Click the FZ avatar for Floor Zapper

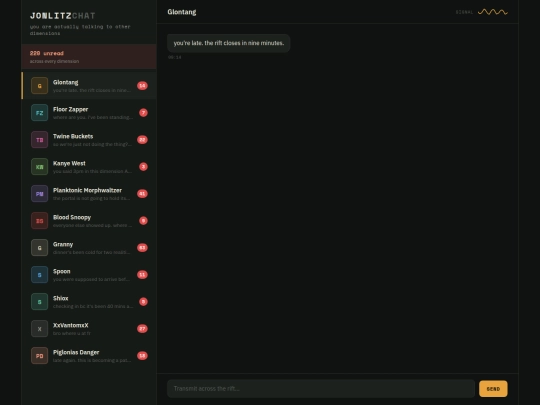[x=40, y=113]
